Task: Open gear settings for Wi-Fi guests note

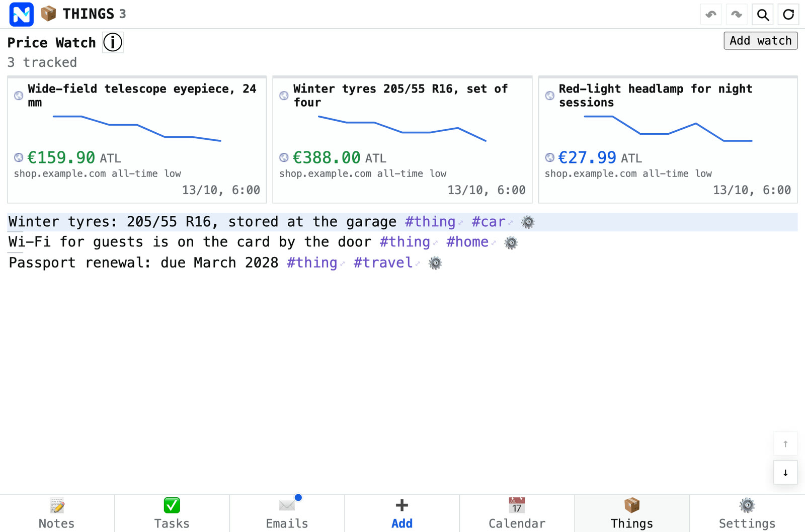Action: tap(511, 243)
